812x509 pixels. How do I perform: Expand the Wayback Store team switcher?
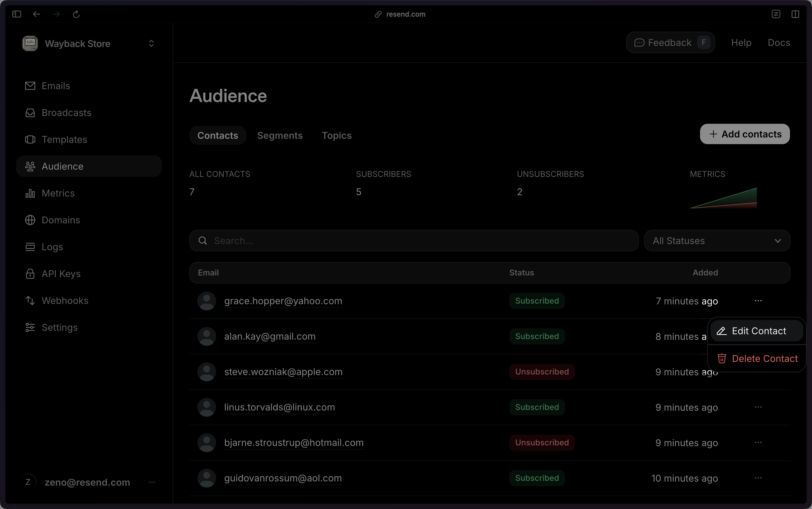click(x=151, y=43)
